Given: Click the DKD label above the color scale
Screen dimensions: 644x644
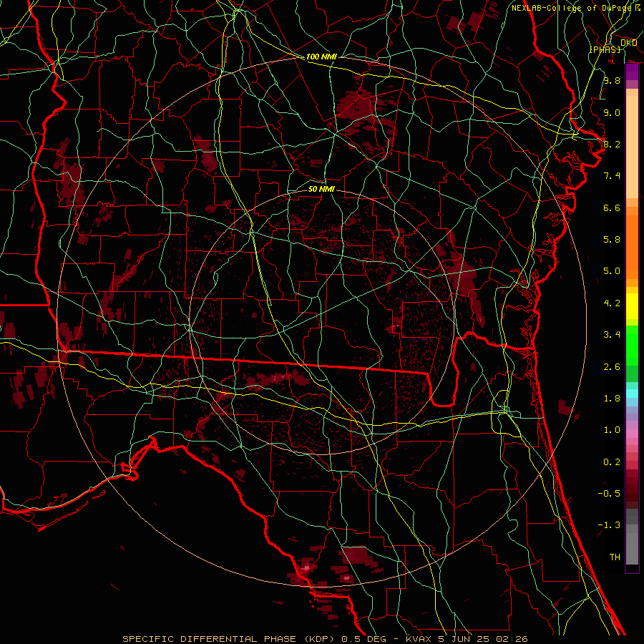Looking at the screenshot, I should pyautogui.click(x=628, y=43).
